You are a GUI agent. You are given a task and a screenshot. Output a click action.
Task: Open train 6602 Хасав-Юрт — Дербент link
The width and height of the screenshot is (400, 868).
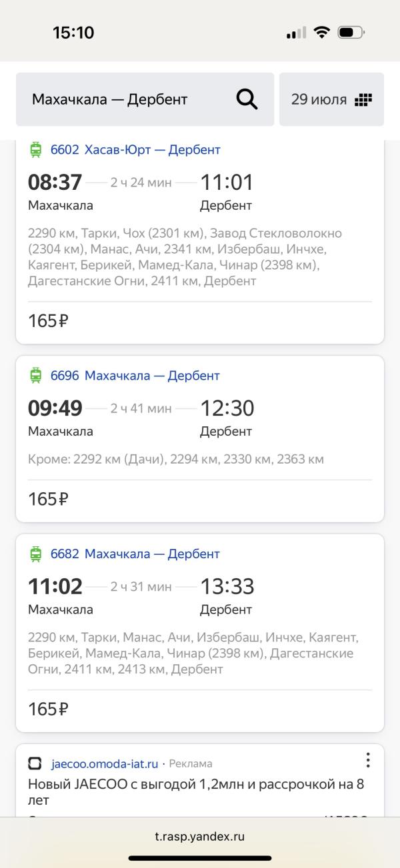(x=135, y=150)
